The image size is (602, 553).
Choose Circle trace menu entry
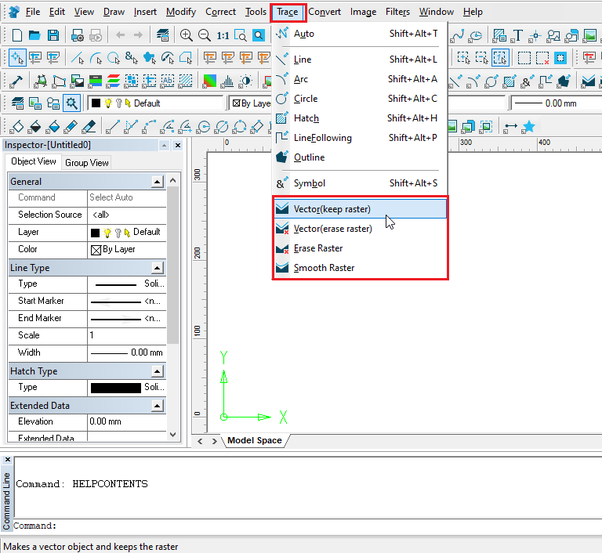tap(361, 99)
